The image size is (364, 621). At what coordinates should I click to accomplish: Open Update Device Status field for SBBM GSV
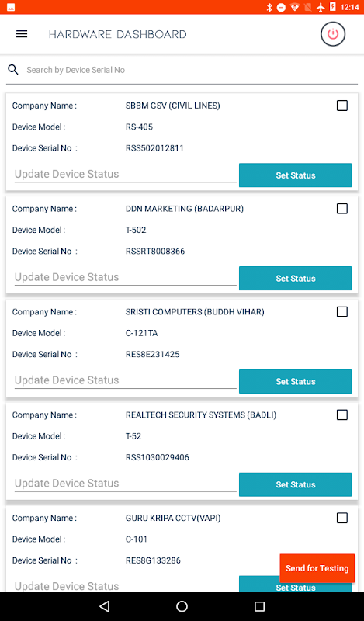click(x=125, y=174)
